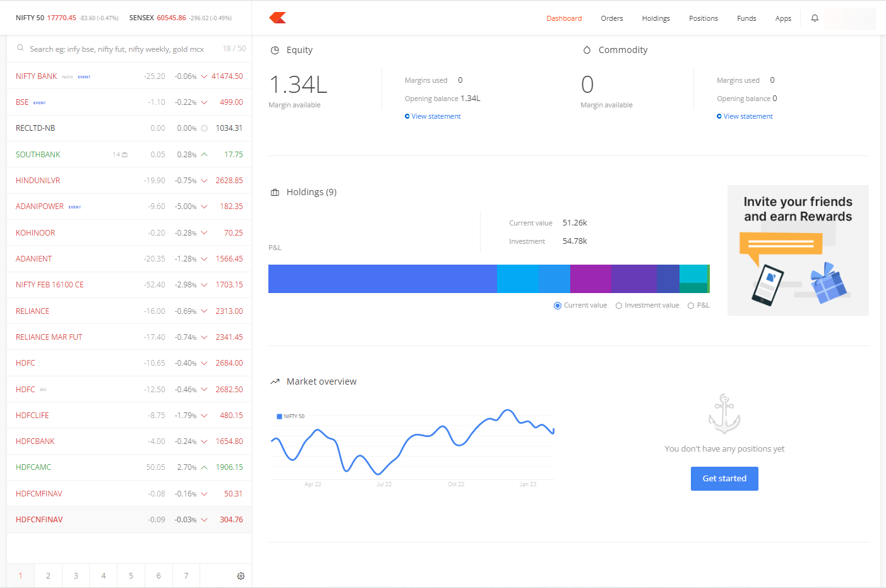Open the Funds section
This screenshot has width=886, height=588.
746,18
